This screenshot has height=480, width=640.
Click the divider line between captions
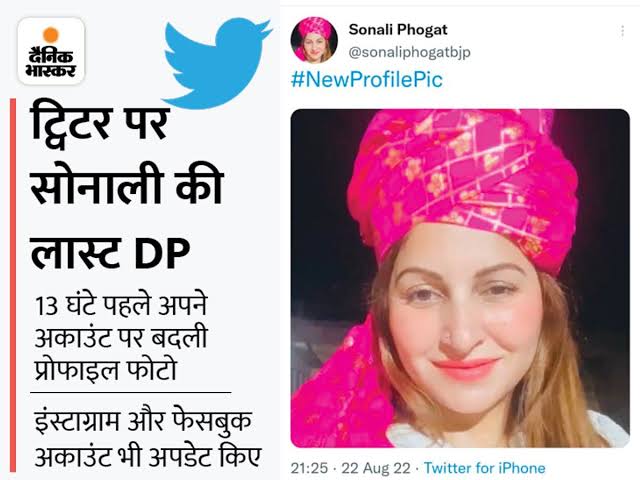click(x=131, y=393)
